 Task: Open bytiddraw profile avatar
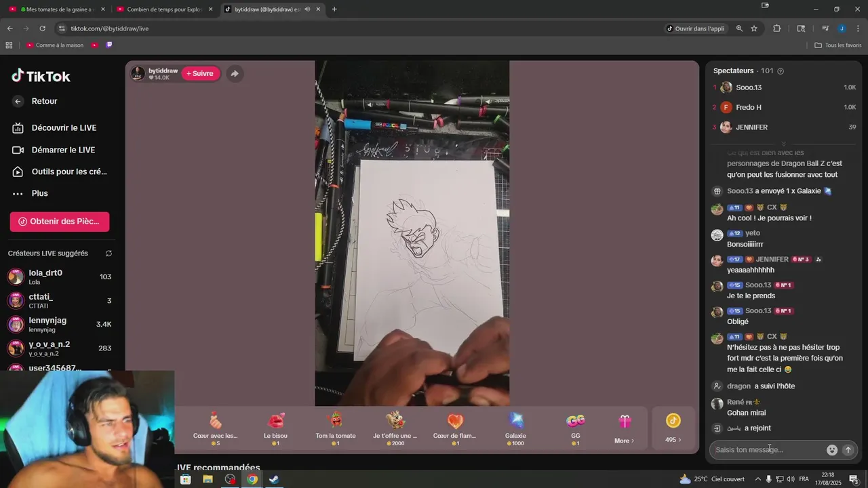coord(138,73)
